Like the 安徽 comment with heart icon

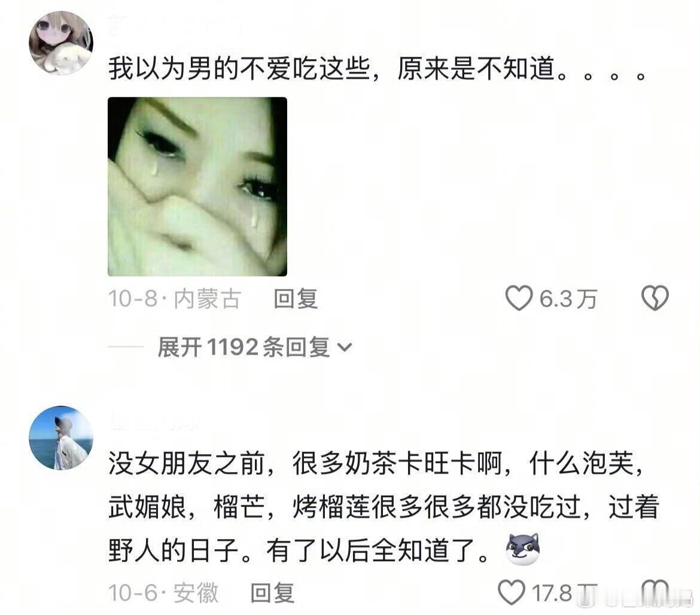(511, 593)
